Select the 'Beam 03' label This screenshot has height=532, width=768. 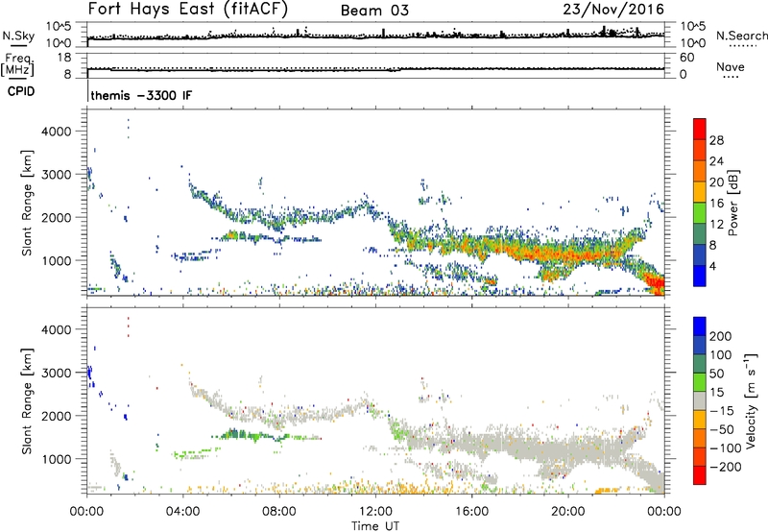pos(374,11)
